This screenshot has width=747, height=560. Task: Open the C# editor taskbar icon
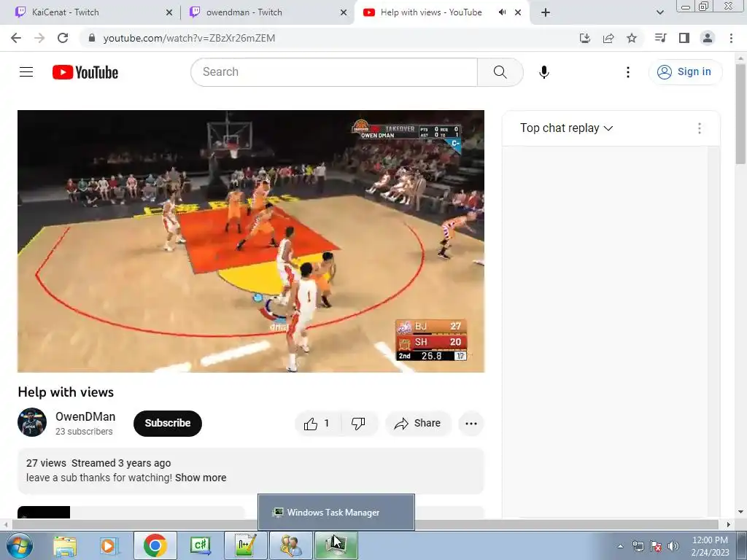pyautogui.click(x=200, y=545)
